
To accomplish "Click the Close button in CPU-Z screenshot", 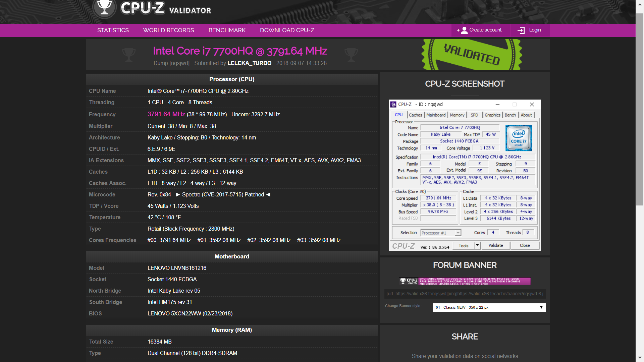I will pos(525,245).
